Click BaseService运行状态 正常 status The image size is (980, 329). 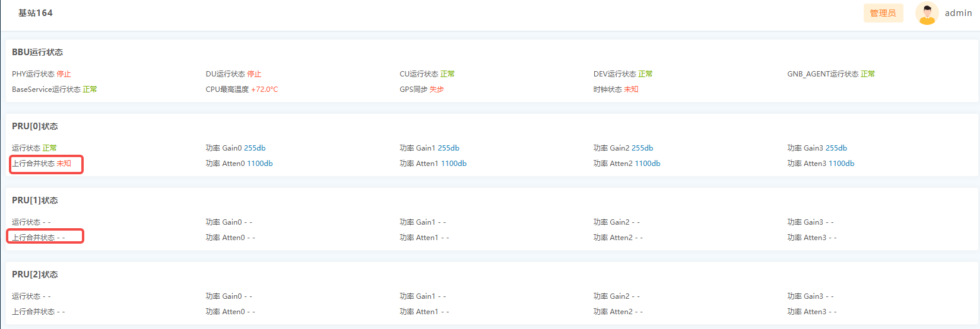click(55, 90)
